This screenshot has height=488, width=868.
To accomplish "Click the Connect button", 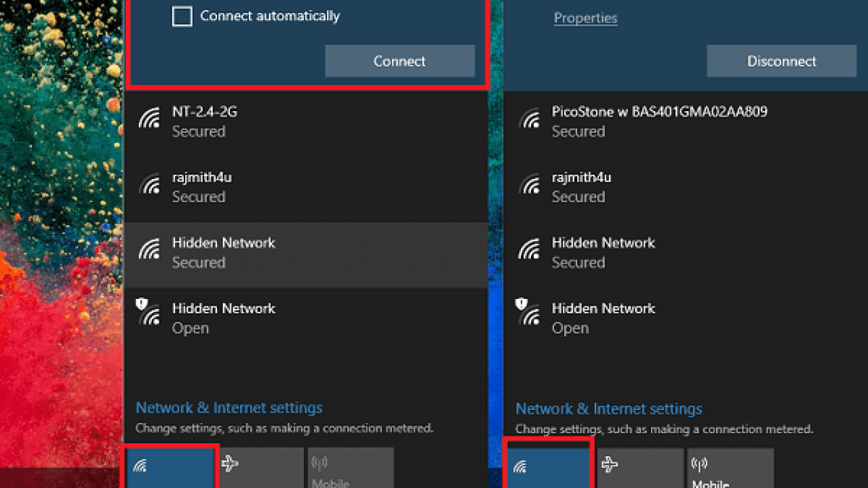I will (399, 61).
